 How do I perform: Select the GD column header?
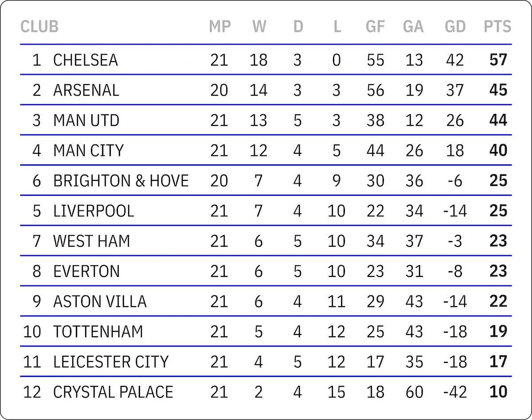[x=455, y=27]
